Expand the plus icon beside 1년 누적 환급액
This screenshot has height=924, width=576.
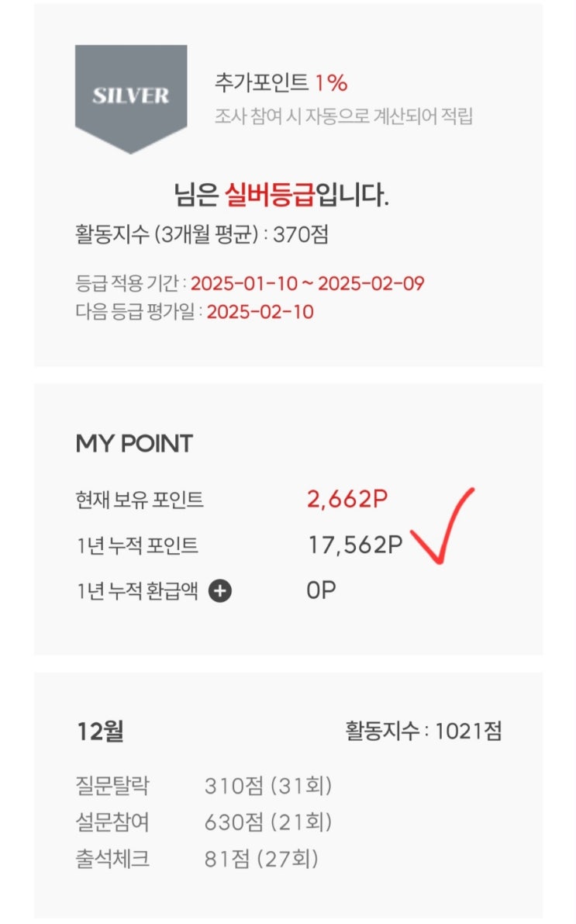click(x=220, y=590)
